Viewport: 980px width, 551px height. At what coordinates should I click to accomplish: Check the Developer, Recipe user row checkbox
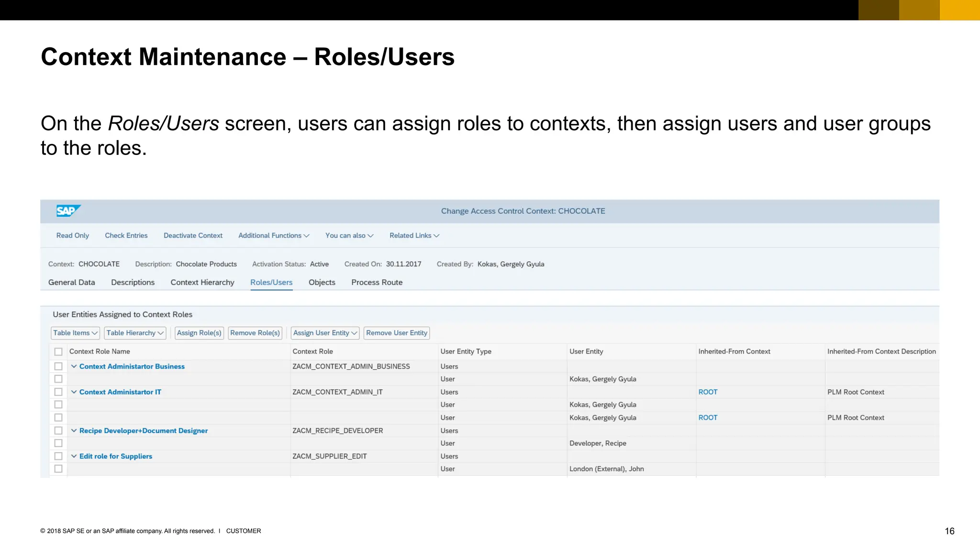point(58,443)
